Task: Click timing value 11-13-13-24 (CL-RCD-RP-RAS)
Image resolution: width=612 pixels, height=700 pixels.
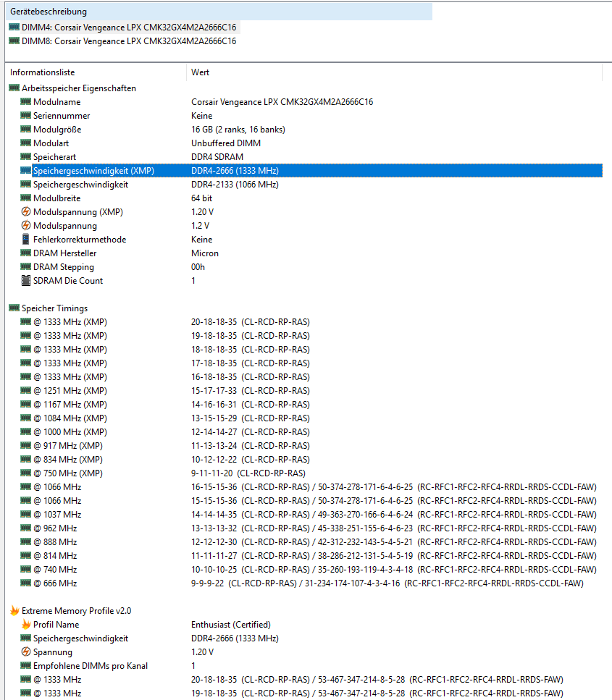Action: [x=251, y=445]
